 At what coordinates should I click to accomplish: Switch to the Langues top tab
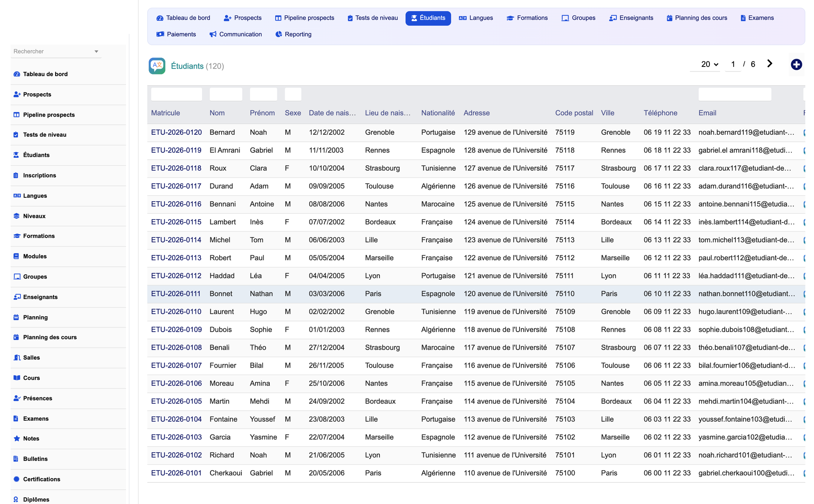click(476, 18)
